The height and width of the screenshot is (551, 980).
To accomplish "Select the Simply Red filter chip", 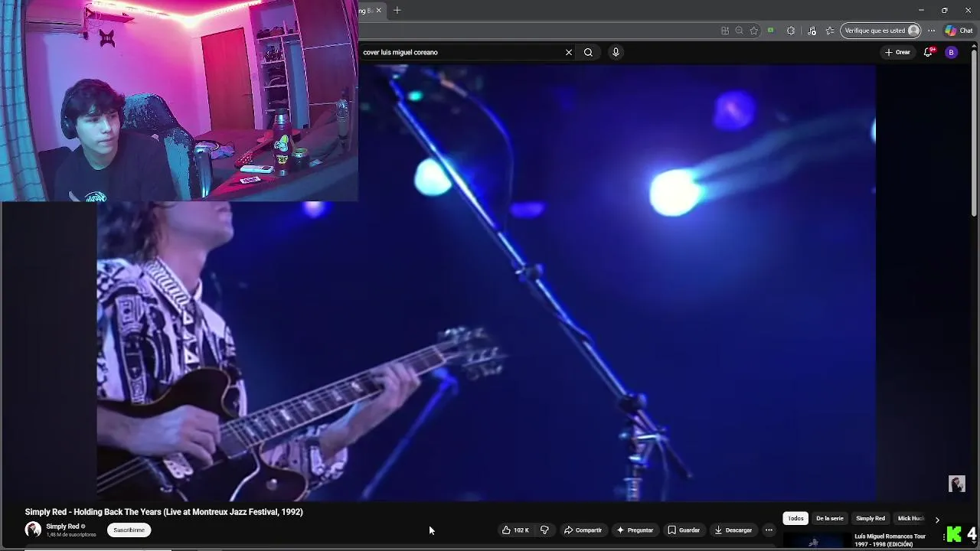I will 871,518.
